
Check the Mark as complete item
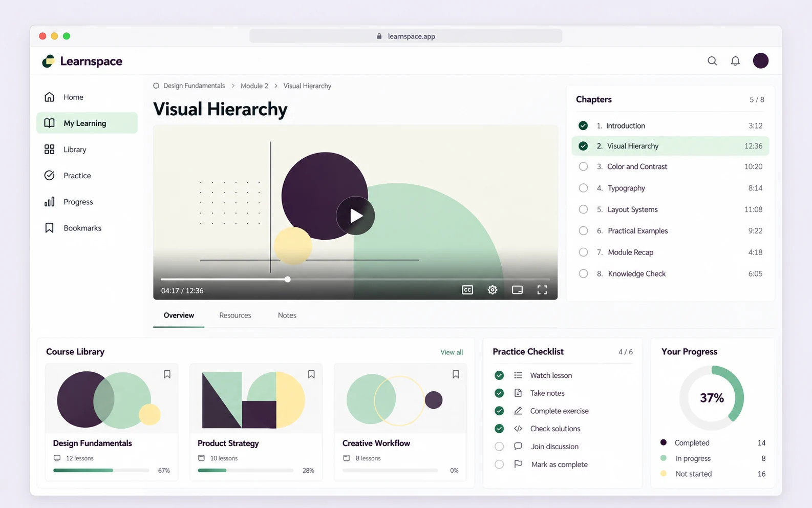pyautogui.click(x=499, y=464)
